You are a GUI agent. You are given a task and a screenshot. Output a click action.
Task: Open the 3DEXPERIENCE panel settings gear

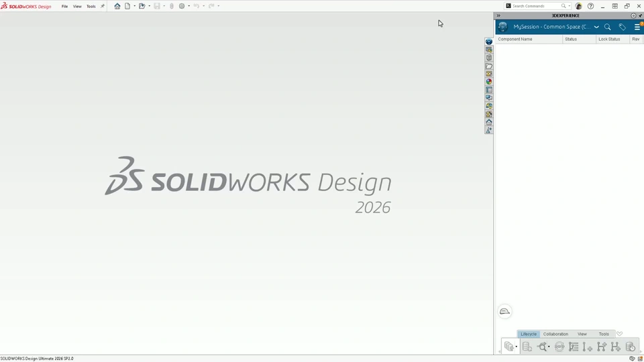coord(633,15)
